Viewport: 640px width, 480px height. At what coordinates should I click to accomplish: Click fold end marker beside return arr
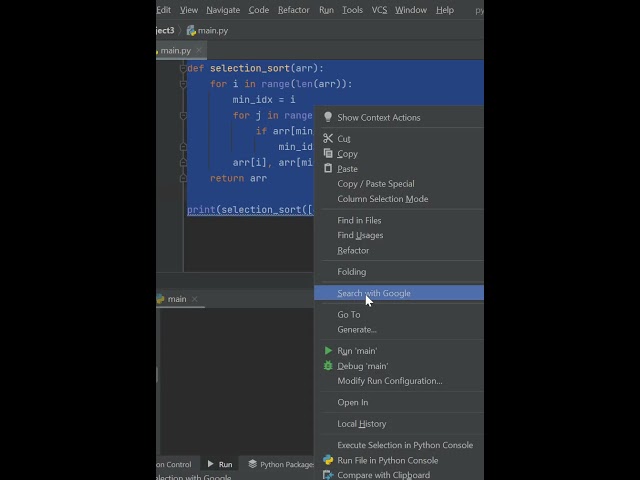[x=183, y=178]
